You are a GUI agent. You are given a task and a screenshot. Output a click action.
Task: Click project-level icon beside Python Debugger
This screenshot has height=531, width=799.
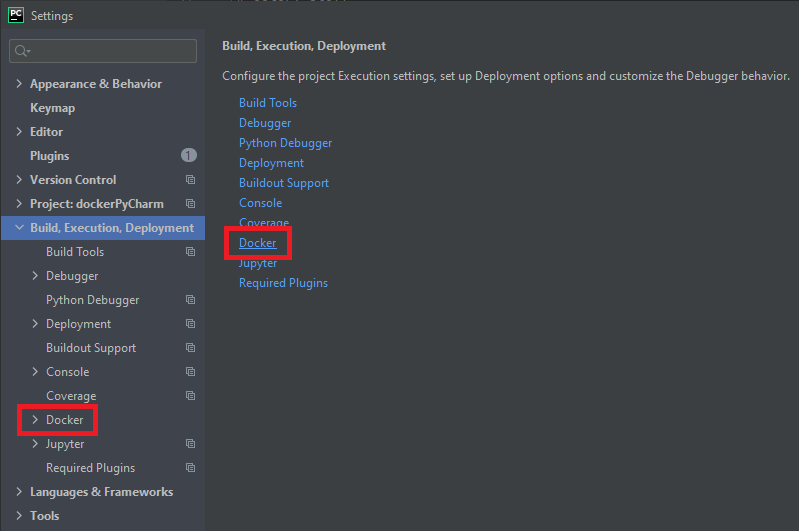pos(190,300)
